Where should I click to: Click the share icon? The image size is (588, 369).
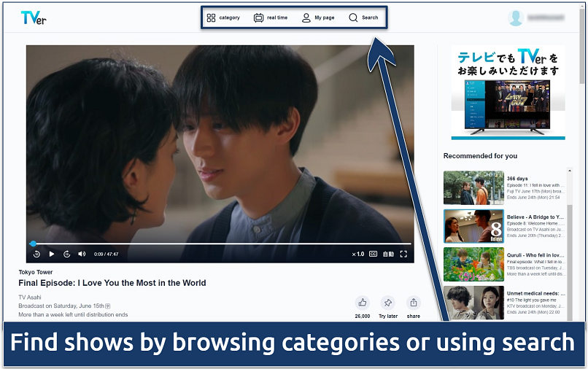tap(413, 303)
